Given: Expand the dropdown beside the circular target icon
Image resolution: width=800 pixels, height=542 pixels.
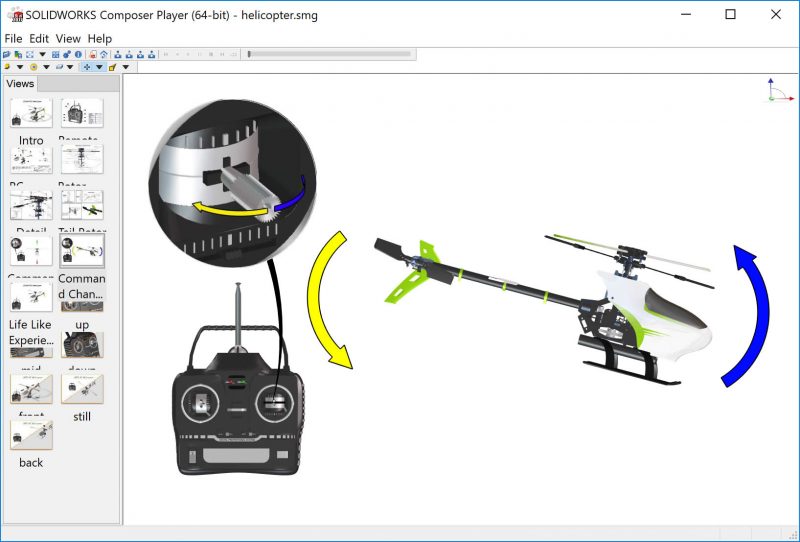Looking at the screenshot, I should tap(46, 67).
